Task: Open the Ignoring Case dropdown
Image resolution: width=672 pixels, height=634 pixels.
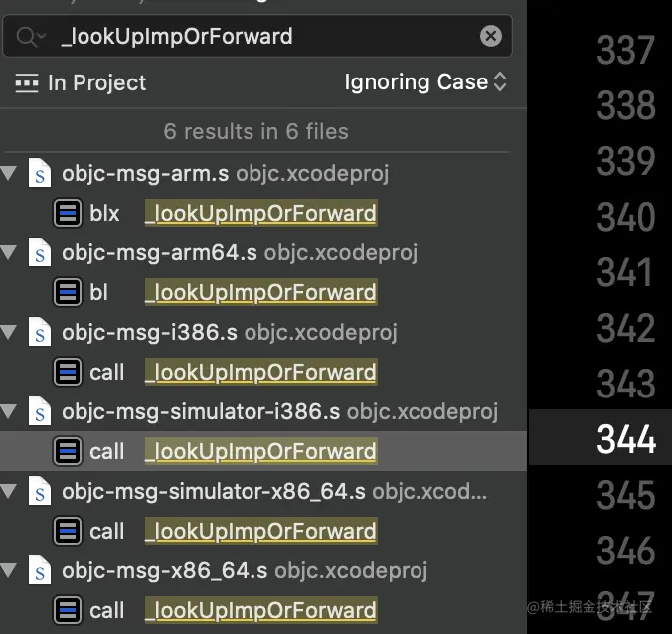Action: tap(425, 82)
